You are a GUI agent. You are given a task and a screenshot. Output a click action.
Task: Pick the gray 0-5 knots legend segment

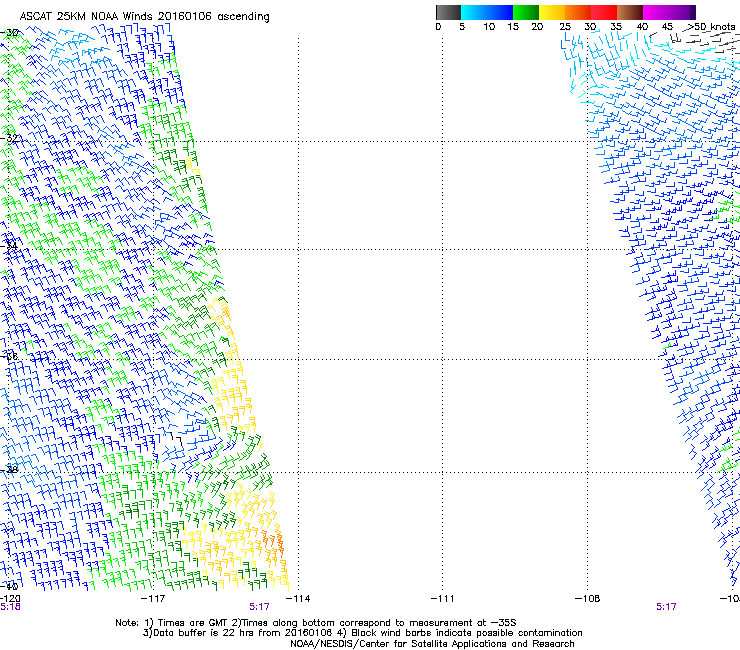(x=448, y=12)
